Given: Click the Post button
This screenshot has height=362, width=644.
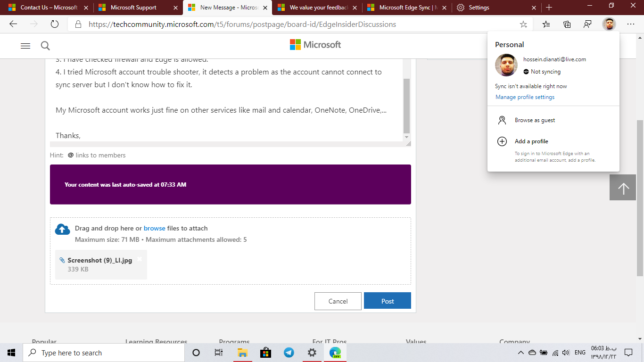Looking at the screenshot, I should click(388, 301).
